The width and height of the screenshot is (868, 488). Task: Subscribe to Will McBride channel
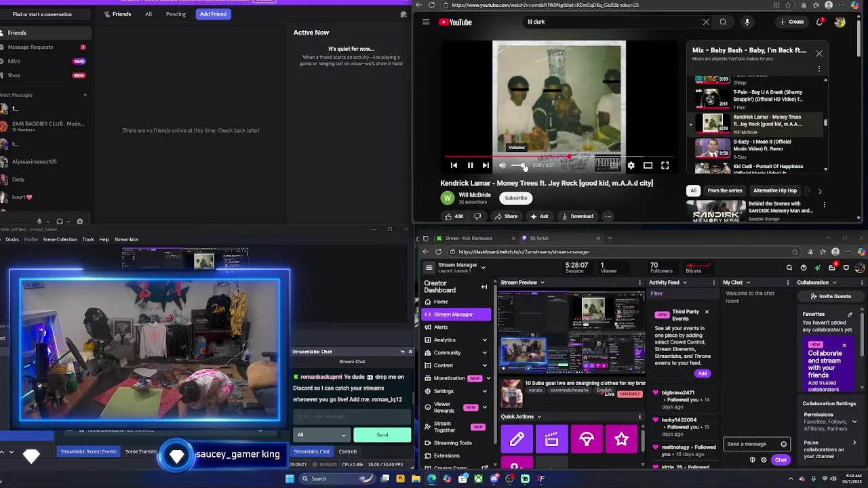(x=515, y=198)
